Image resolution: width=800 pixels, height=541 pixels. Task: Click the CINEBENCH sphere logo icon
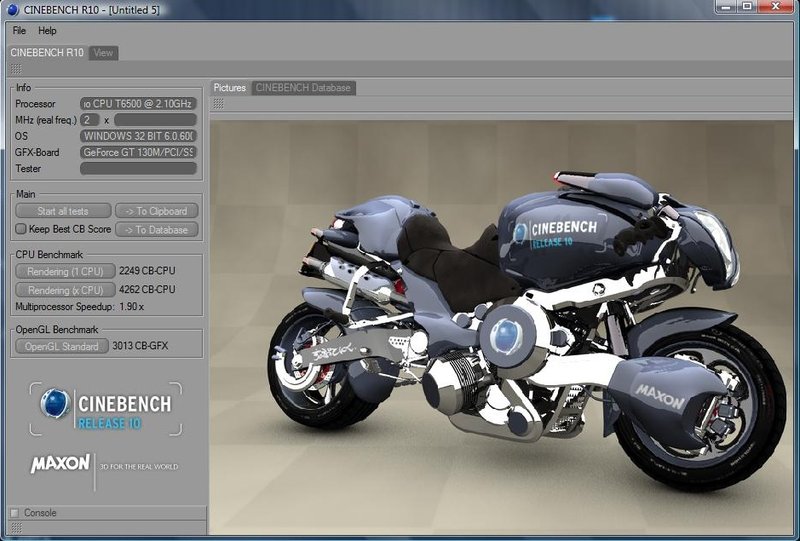55,403
